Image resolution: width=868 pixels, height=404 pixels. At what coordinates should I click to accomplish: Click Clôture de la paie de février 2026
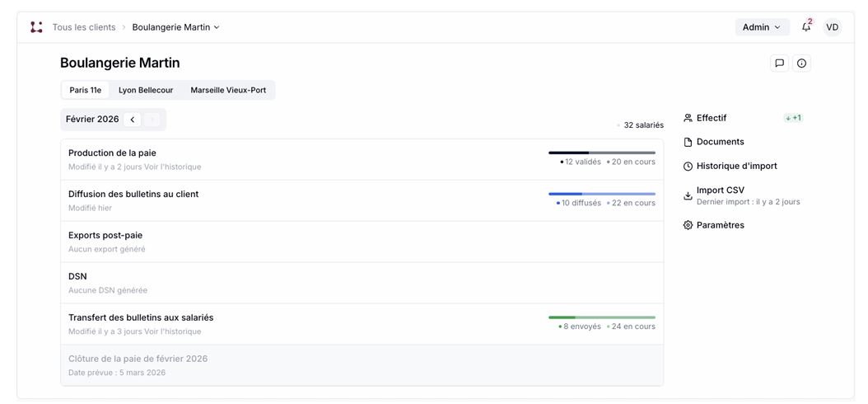pyautogui.click(x=362, y=365)
